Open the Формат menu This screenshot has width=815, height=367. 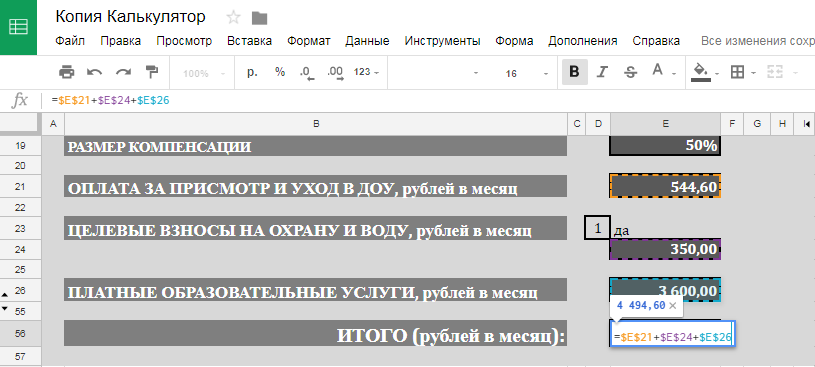(309, 41)
